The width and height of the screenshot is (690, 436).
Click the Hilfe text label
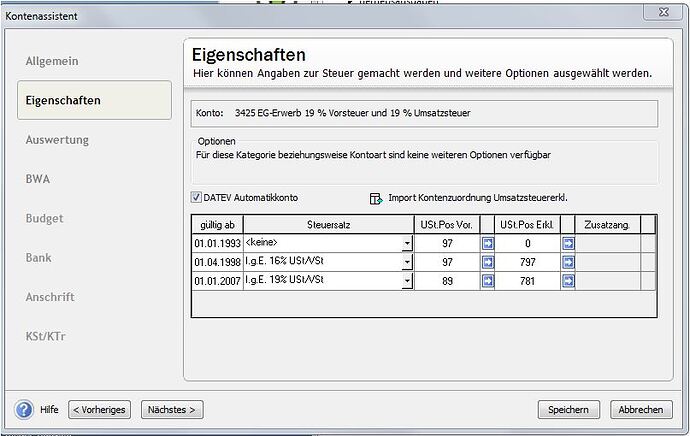[x=49, y=410]
